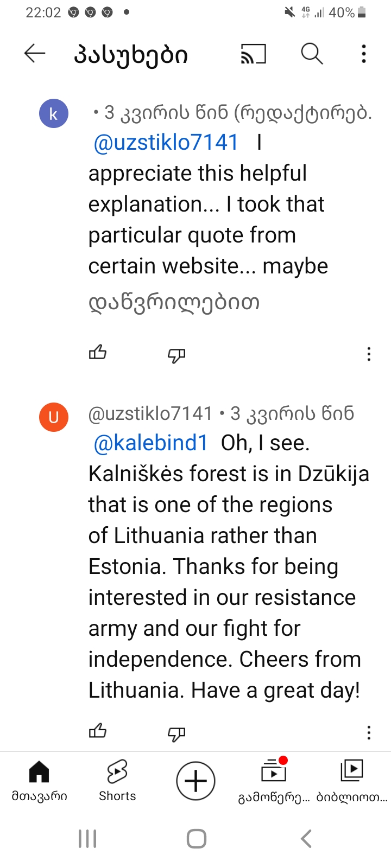Tap the back arrow in header
Screen dimensions: 391x868
pos(35,54)
